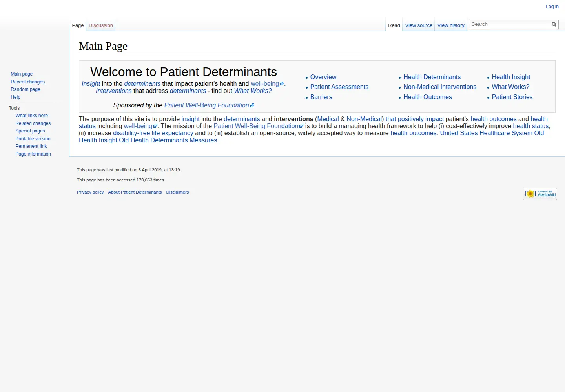Screen dimensions: 565x392
Task: Open the Barriers link
Action: pos(321,97)
